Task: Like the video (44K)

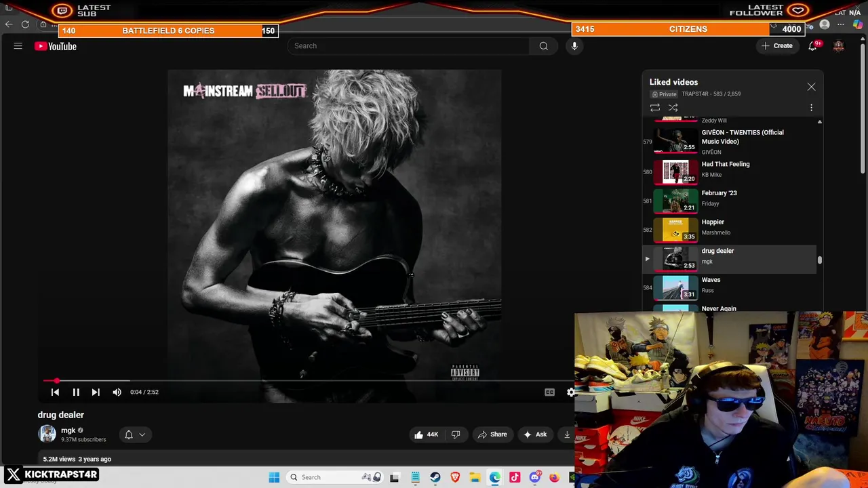Action: pyautogui.click(x=426, y=434)
